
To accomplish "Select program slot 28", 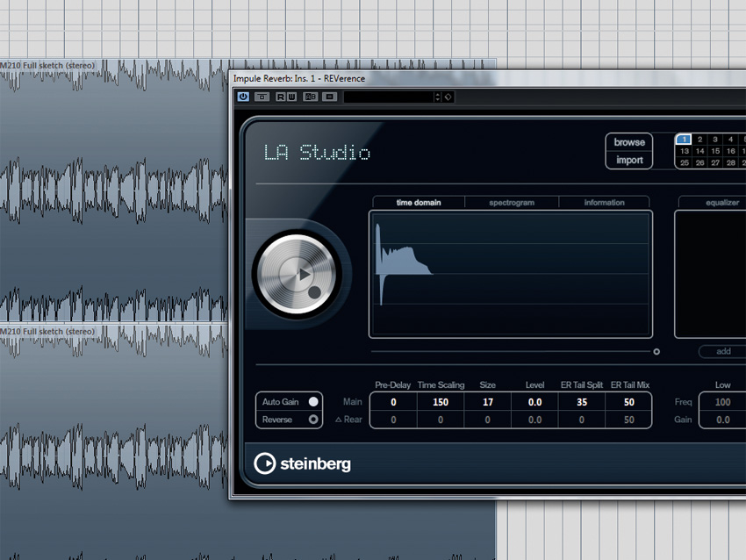I will click(x=730, y=162).
